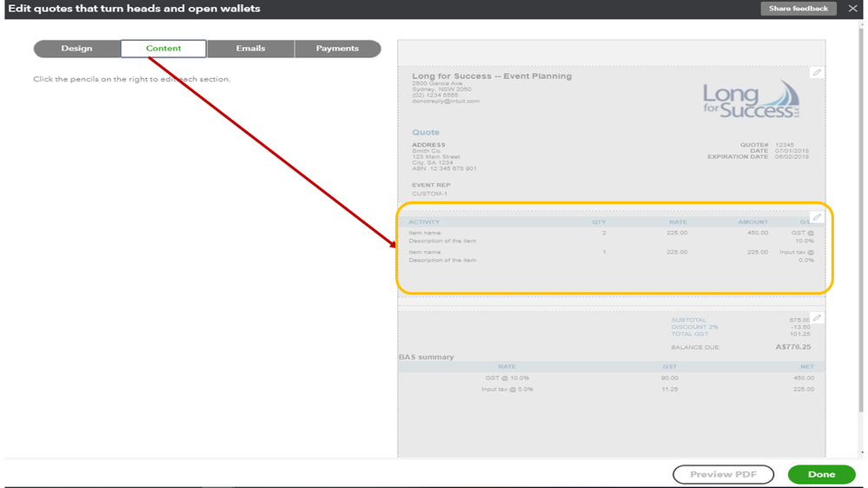Click the 'BAS summary' heading
Viewport: 868px width, 488px height.
[x=427, y=357]
